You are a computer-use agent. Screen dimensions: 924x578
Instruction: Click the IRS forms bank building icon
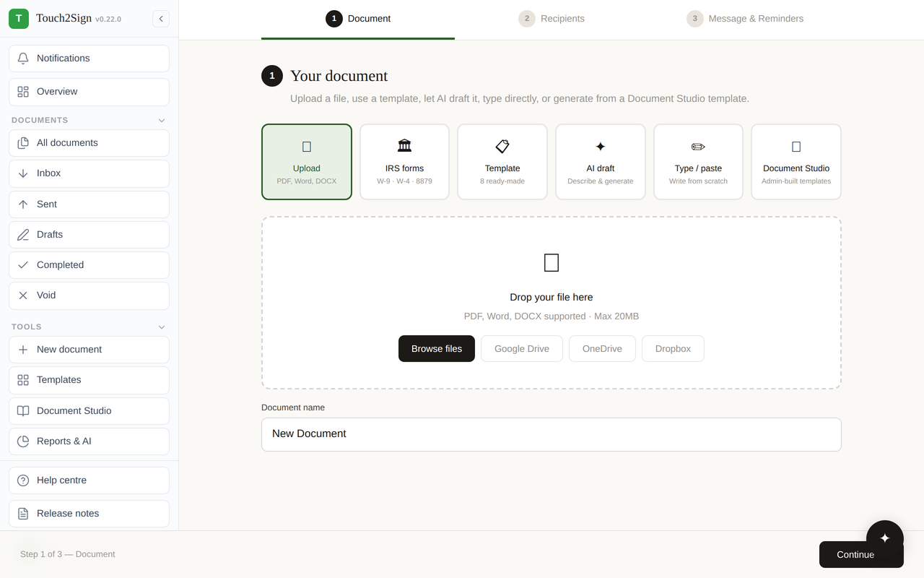point(404,146)
